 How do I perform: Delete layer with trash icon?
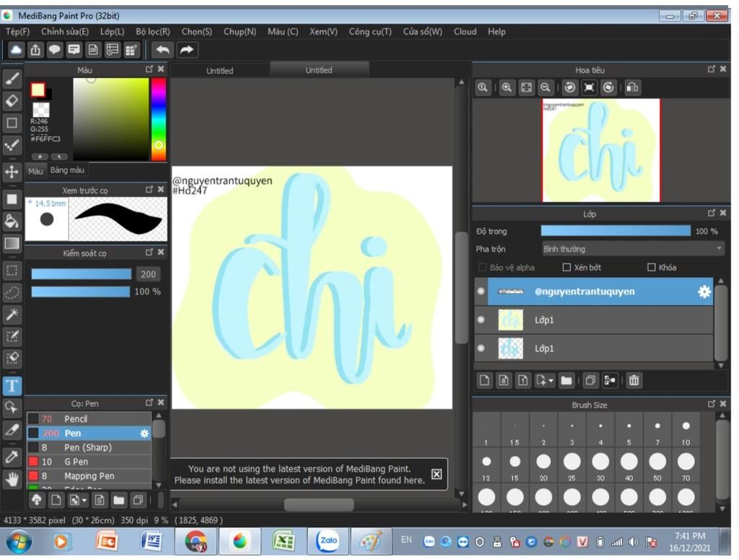(x=634, y=380)
